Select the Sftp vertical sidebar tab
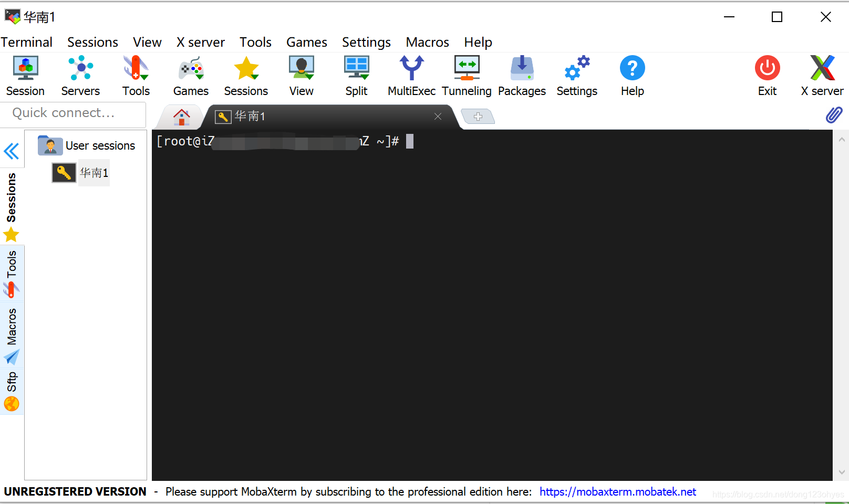This screenshot has width=849, height=504. pos(12,391)
